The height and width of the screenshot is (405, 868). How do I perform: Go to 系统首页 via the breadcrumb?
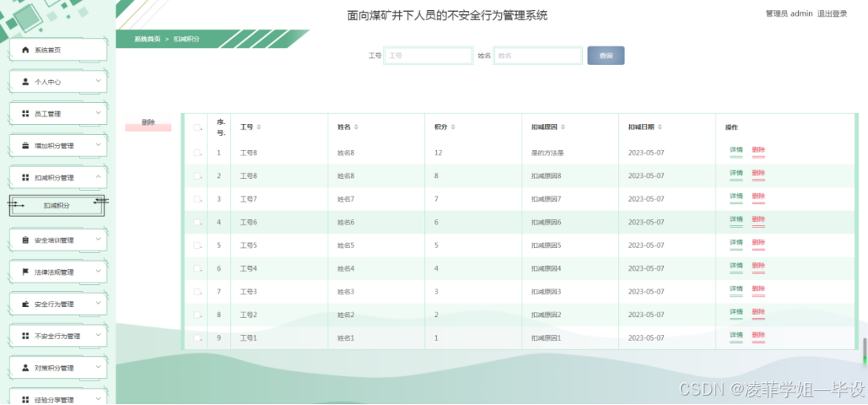[x=147, y=39]
